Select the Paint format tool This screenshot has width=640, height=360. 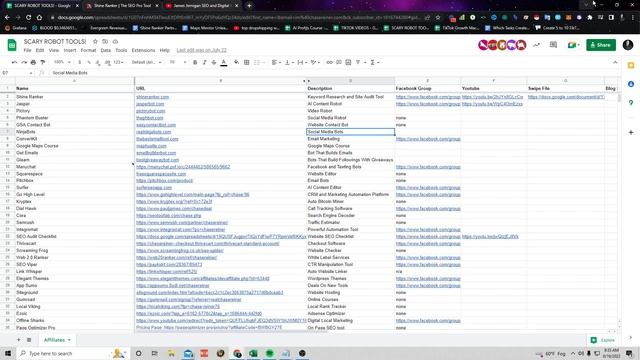[x=43, y=62]
